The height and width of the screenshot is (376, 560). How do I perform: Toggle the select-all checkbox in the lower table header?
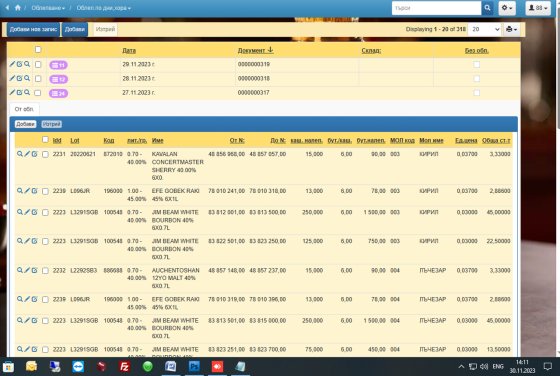point(45,140)
